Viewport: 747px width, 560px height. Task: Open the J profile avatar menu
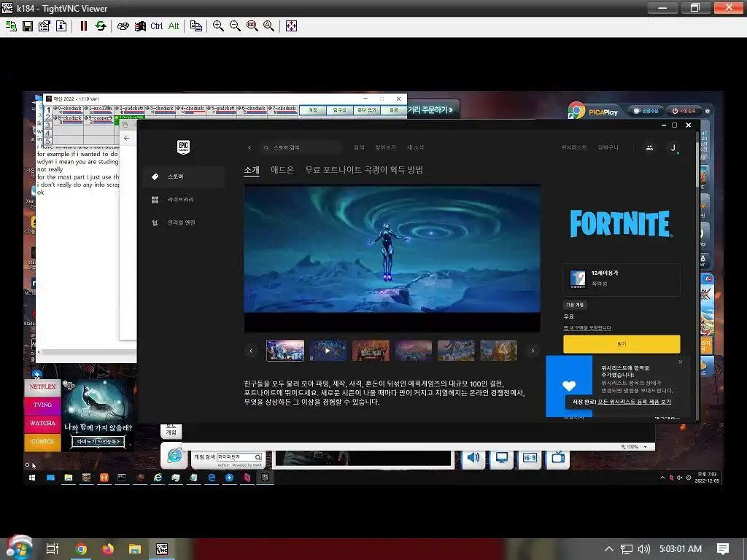click(x=673, y=147)
